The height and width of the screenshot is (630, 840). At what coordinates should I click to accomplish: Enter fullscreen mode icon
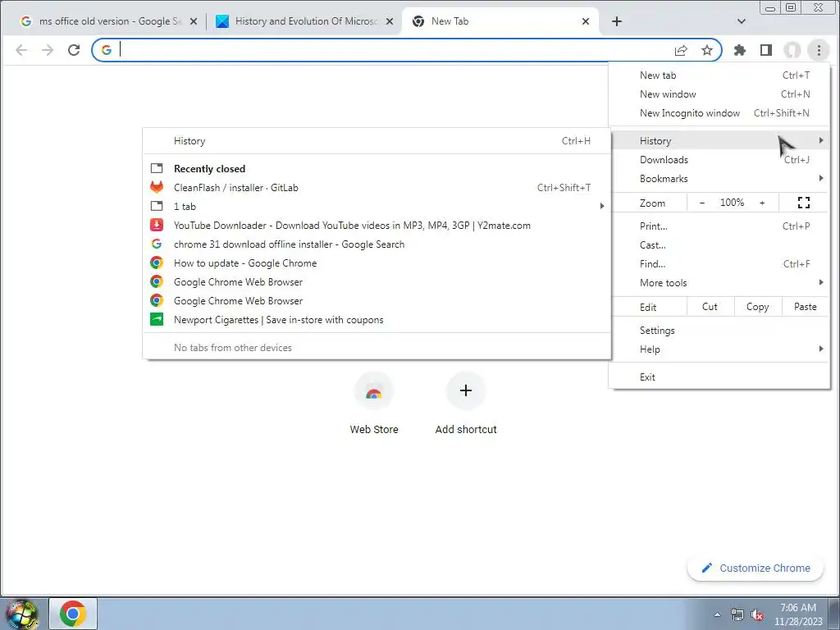[804, 203]
